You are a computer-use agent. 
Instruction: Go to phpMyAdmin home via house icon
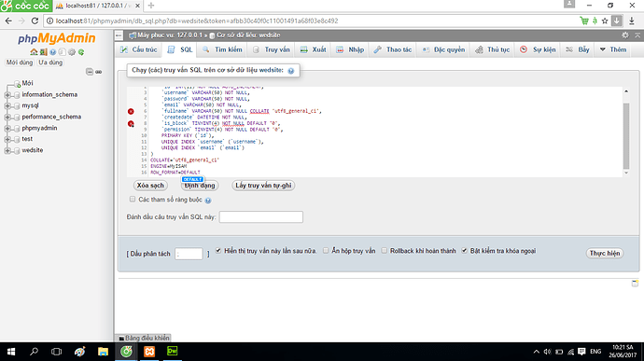point(34,52)
